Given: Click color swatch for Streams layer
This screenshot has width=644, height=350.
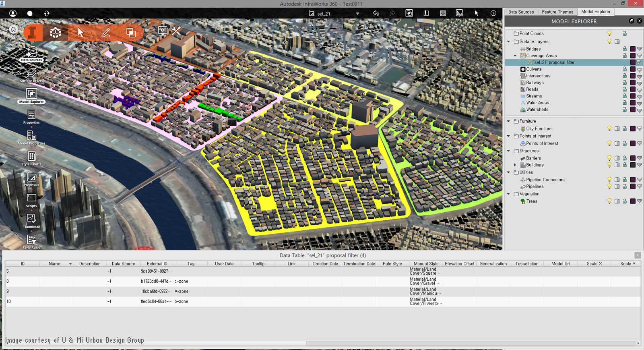Looking at the screenshot, I should tap(632, 96).
